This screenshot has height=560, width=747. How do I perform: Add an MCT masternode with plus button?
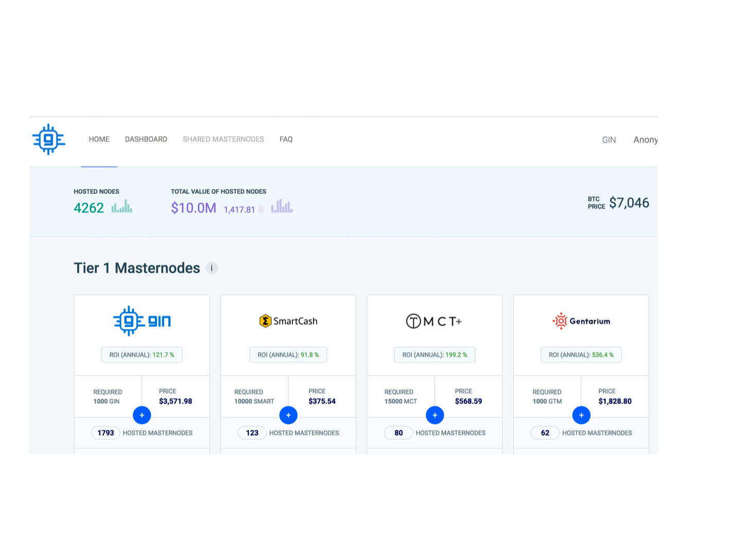click(435, 415)
